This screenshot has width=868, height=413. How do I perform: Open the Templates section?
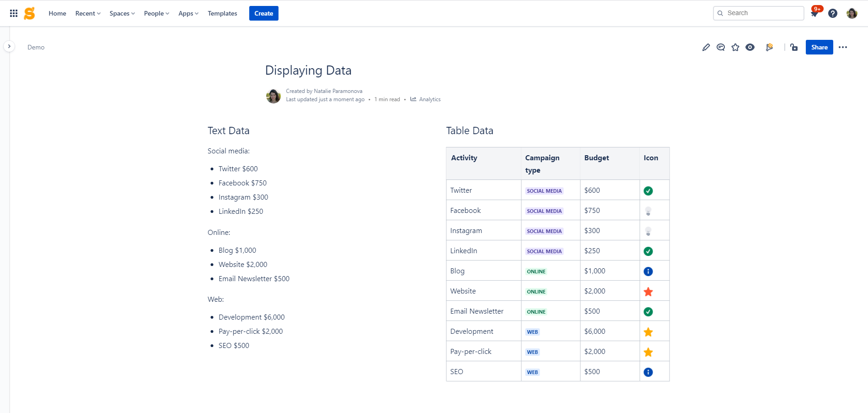222,13
